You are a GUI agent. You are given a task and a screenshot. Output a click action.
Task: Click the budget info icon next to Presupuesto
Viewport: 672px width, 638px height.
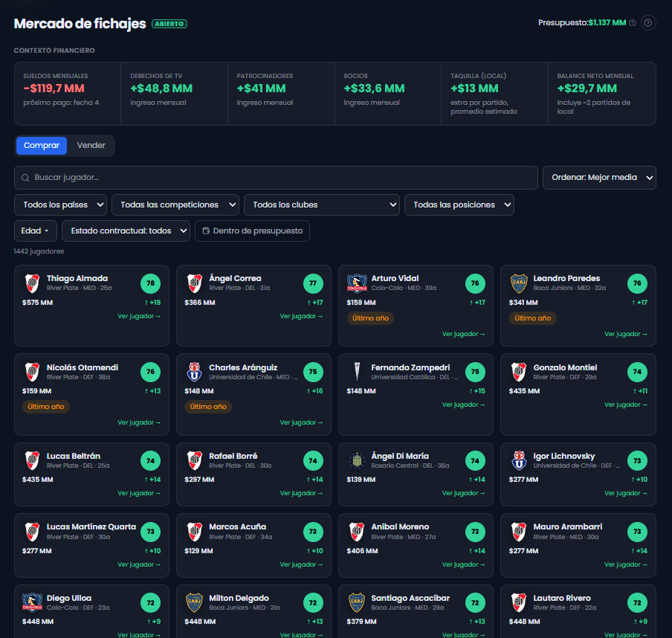coord(633,23)
